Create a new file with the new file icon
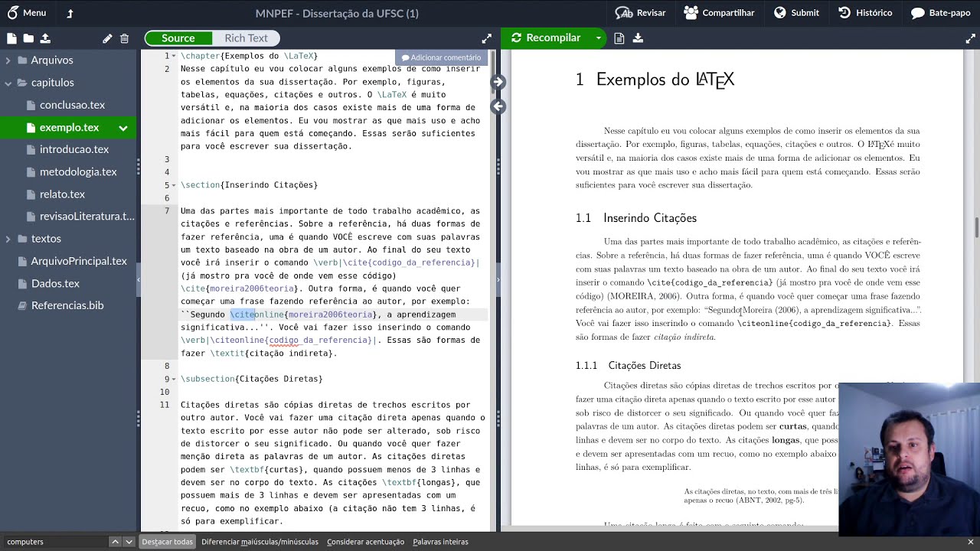The width and height of the screenshot is (980, 551). pyautogui.click(x=11, y=38)
